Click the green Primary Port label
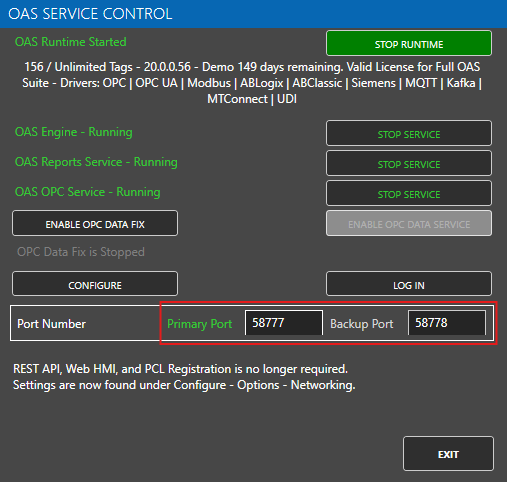The width and height of the screenshot is (507, 482). [x=199, y=324]
